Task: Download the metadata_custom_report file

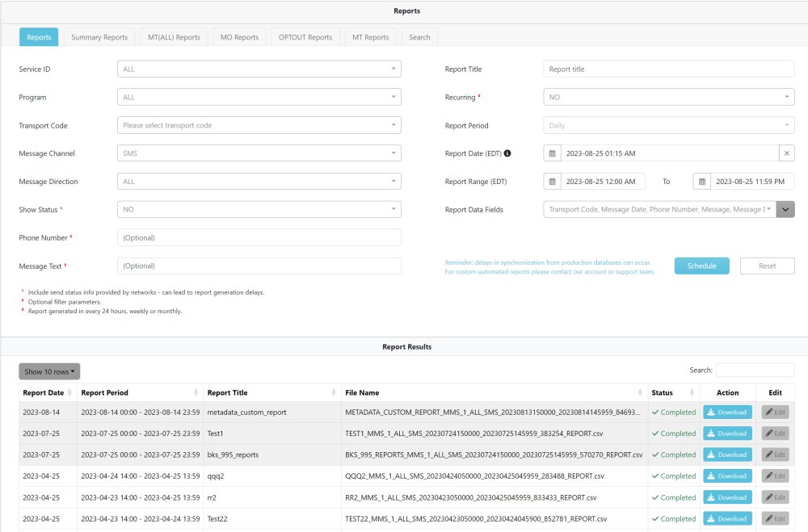Action: pos(727,413)
